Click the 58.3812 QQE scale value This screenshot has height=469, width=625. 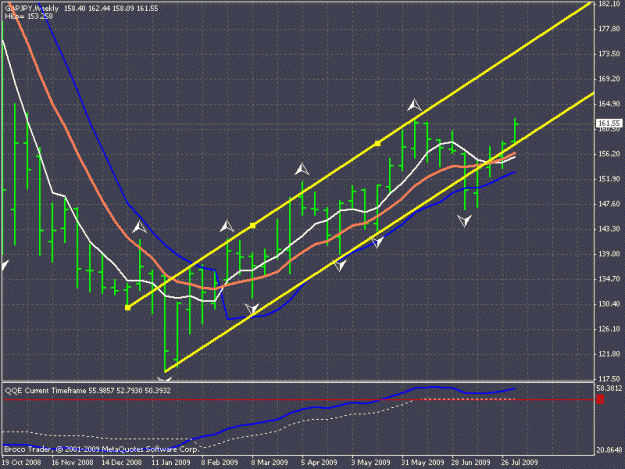(609, 388)
